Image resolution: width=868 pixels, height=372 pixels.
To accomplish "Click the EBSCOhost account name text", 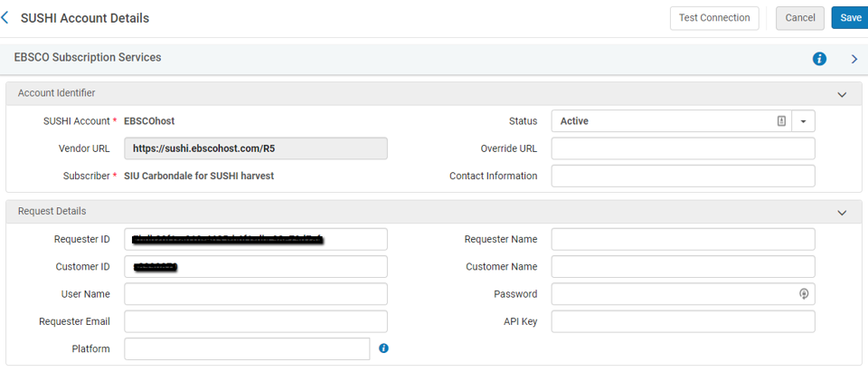I will point(149,121).
